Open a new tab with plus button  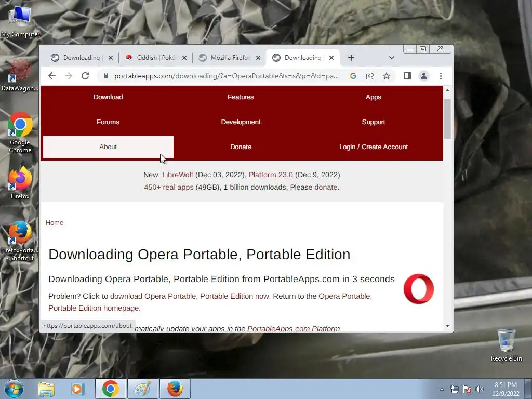pyautogui.click(x=351, y=58)
